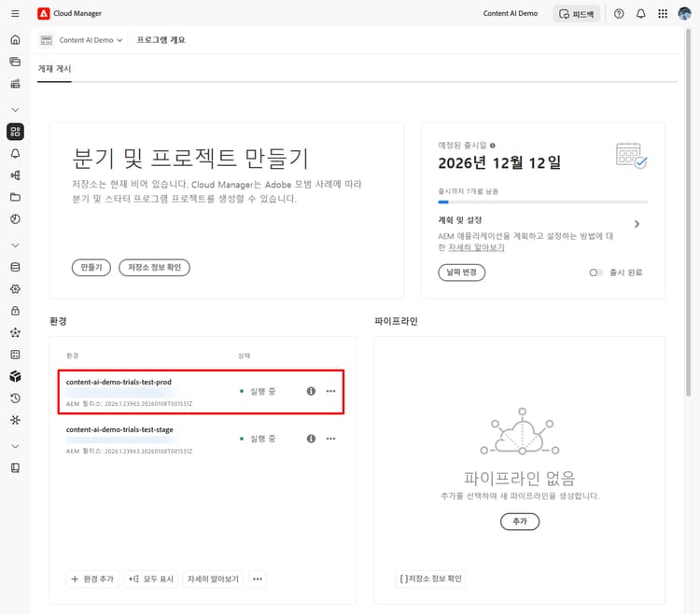Open the gear settings icon in sidebar
The image size is (700, 614).
pos(15,289)
